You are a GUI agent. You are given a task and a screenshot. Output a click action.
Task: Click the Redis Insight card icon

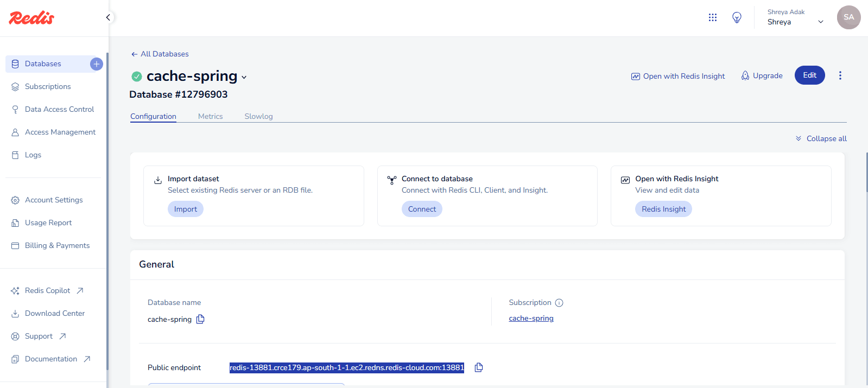(625, 180)
